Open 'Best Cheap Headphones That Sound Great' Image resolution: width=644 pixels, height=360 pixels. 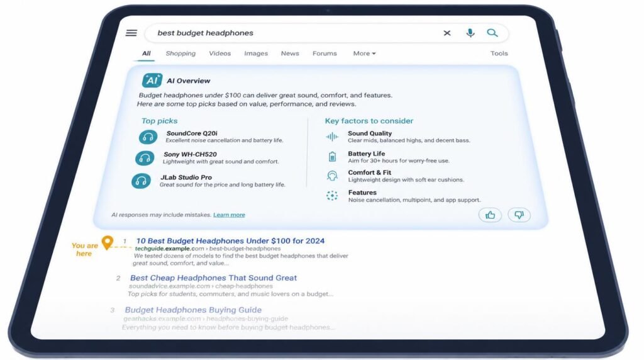pos(213,278)
